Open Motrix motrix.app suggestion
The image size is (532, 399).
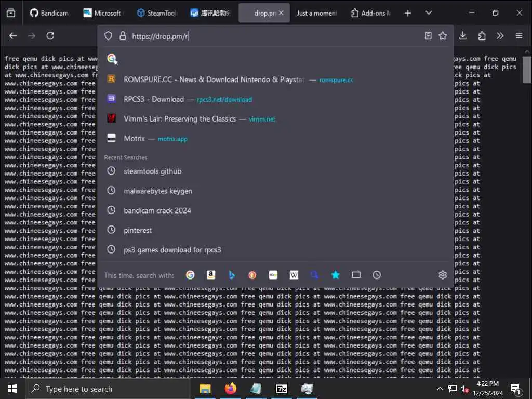pos(275,138)
